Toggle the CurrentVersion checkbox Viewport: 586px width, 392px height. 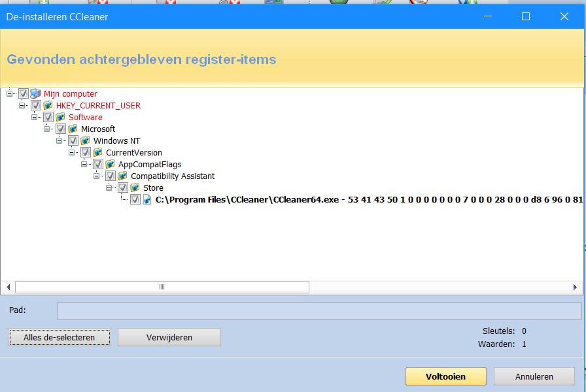pyautogui.click(x=85, y=152)
